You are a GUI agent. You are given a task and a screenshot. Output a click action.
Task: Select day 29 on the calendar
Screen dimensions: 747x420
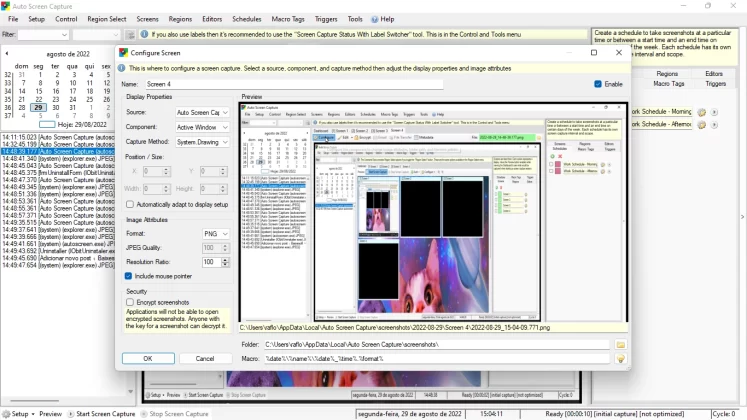click(x=38, y=107)
